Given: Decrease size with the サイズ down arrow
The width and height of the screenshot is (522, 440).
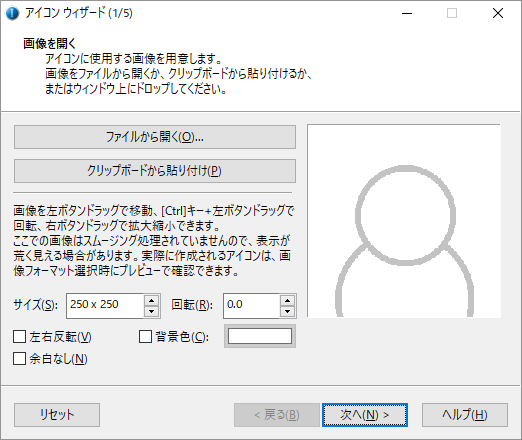Looking at the screenshot, I should click(x=152, y=312).
